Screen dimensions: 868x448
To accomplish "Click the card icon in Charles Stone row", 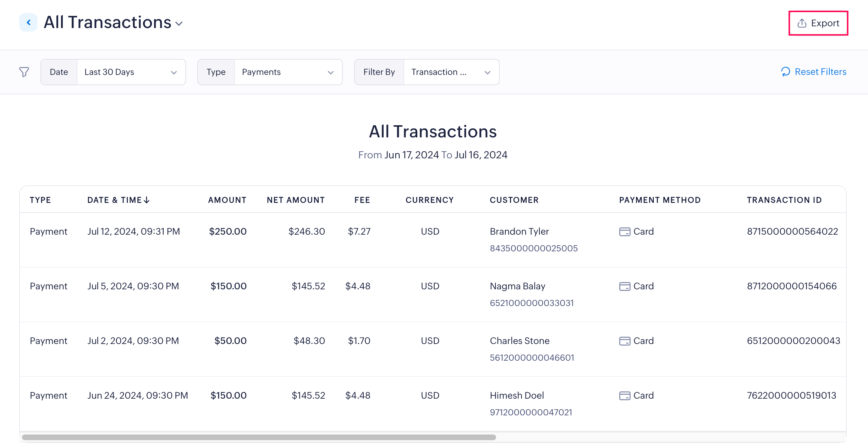I will coord(625,341).
